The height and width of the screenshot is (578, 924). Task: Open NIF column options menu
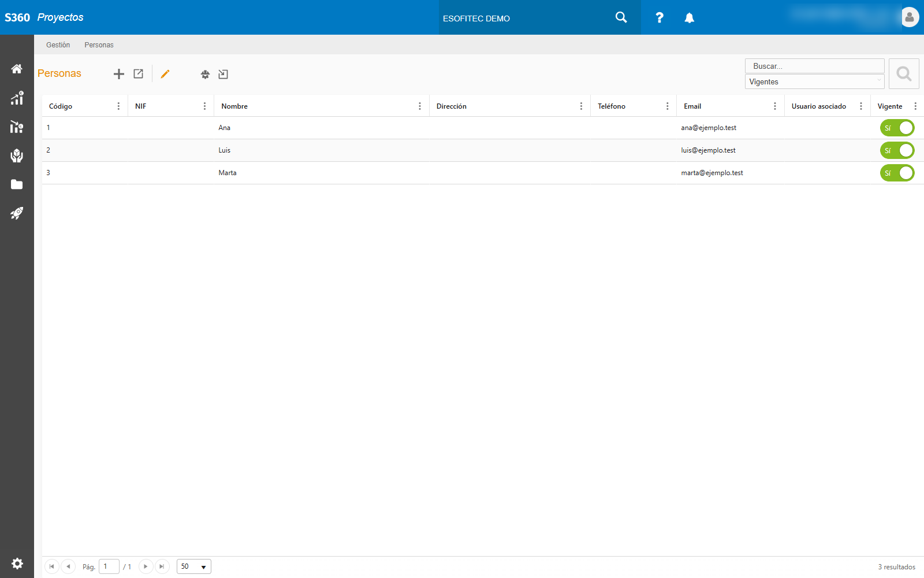pos(204,106)
